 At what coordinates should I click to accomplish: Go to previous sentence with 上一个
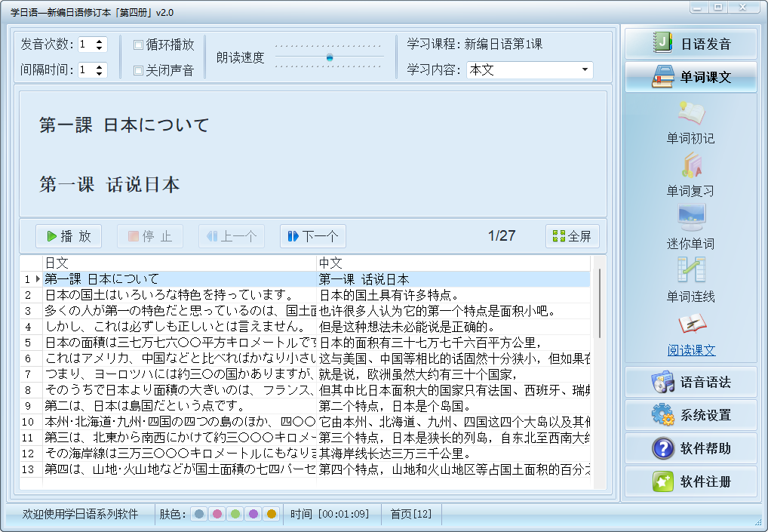[231, 237]
